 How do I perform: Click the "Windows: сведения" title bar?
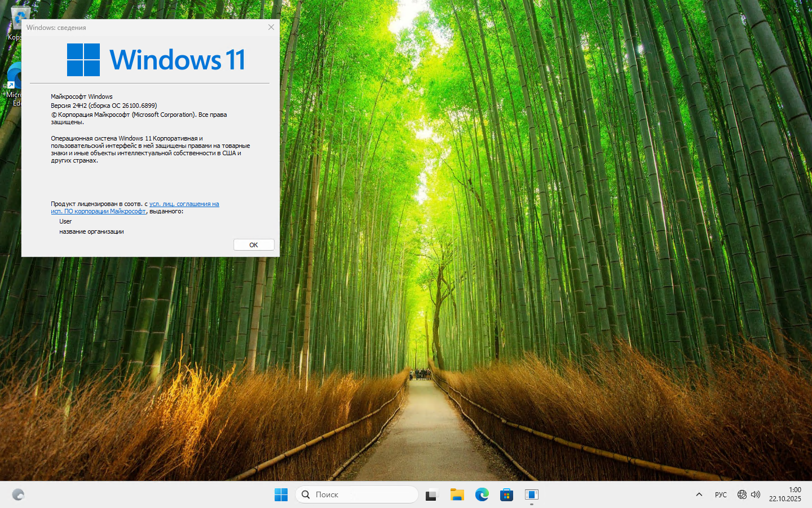(x=141, y=27)
